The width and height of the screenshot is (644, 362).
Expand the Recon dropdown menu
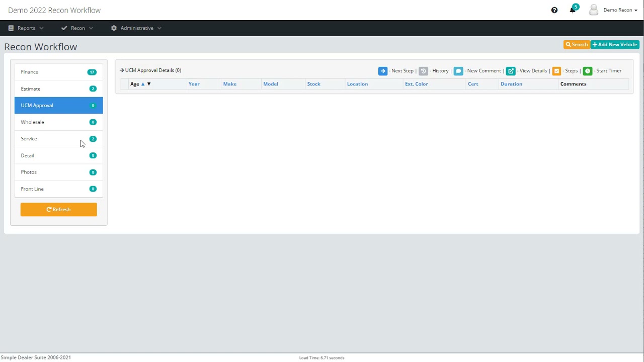[77, 28]
